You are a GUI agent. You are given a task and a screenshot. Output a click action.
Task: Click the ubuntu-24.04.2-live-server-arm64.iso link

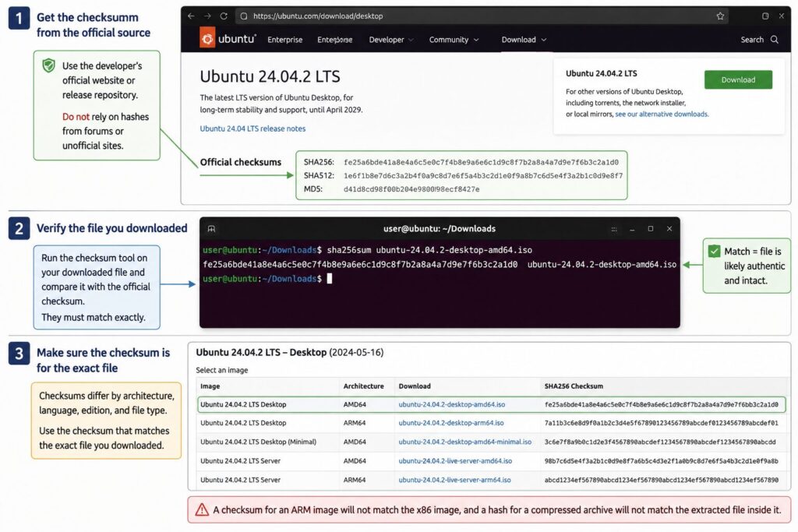[454, 480]
